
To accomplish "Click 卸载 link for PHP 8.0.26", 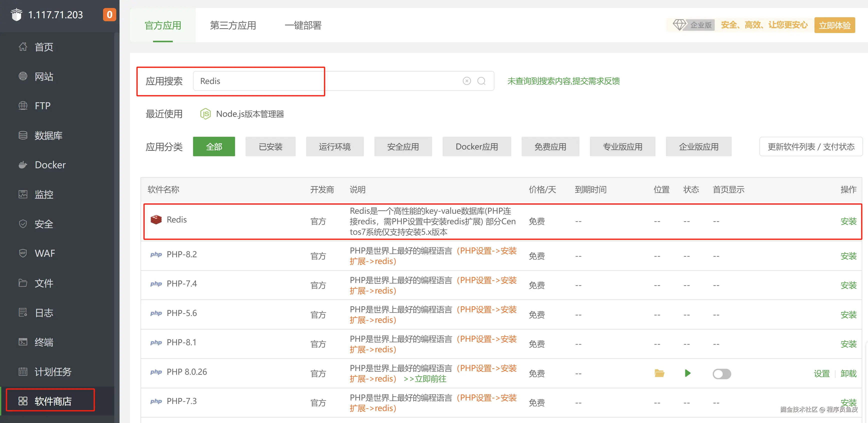I will coord(848,373).
